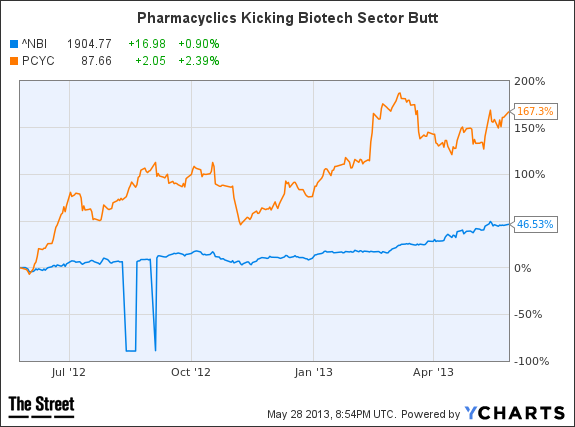
Task: Click the ^NBI change value +16.98
Action: pos(147,44)
